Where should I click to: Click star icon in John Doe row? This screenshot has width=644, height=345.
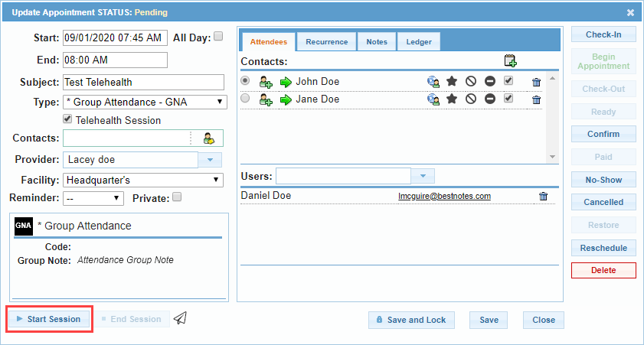click(452, 81)
